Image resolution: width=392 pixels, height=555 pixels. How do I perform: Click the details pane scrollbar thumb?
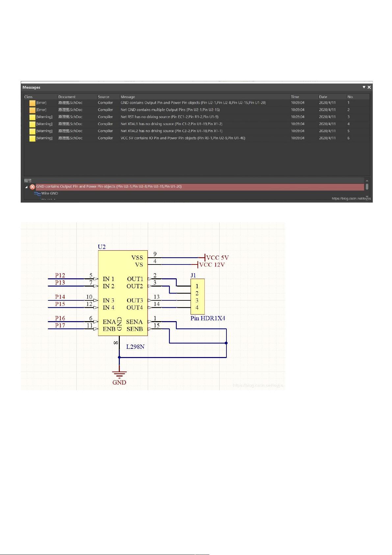(x=367, y=187)
